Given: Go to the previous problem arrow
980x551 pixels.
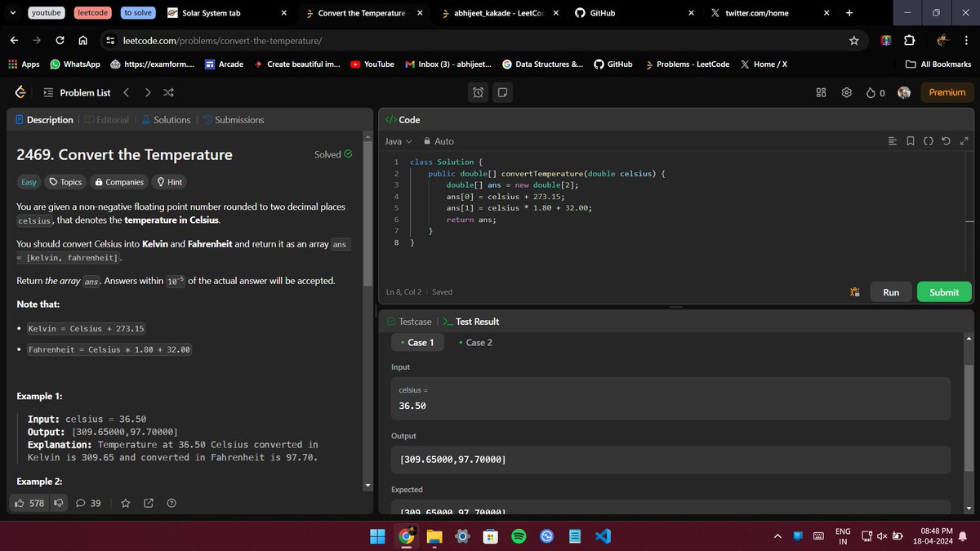Looking at the screenshot, I should (127, 92).
